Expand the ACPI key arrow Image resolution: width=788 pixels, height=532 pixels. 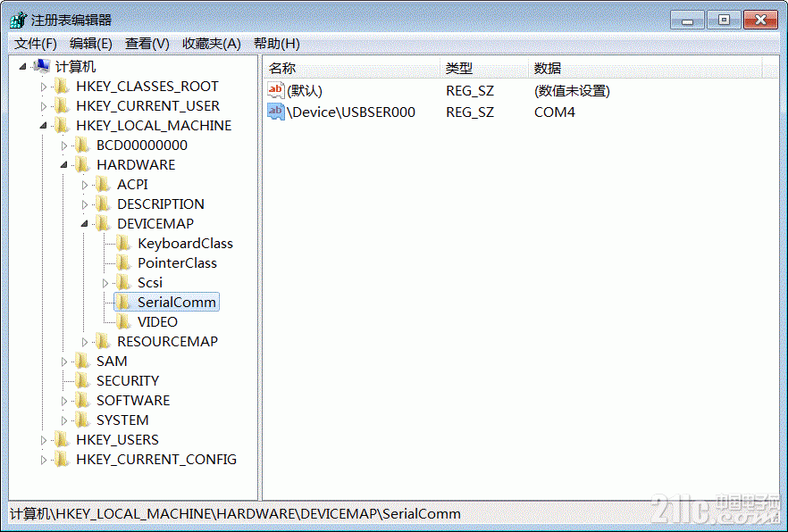click(84, 185)
